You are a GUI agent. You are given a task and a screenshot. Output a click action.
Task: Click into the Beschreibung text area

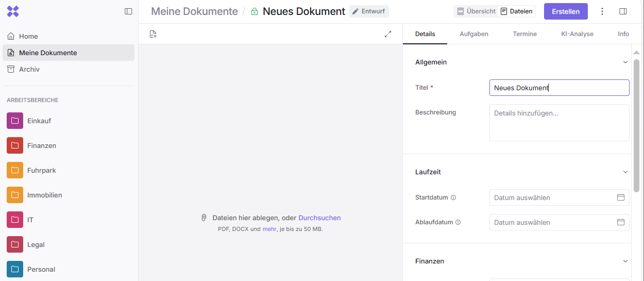pyautogui.click(x=559, y=123)
